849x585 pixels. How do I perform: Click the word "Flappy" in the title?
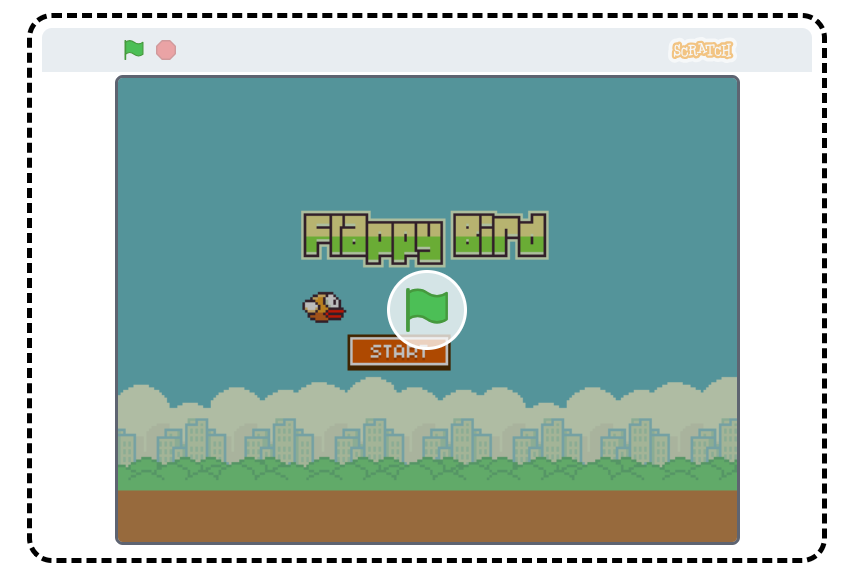tap(372, 238)
